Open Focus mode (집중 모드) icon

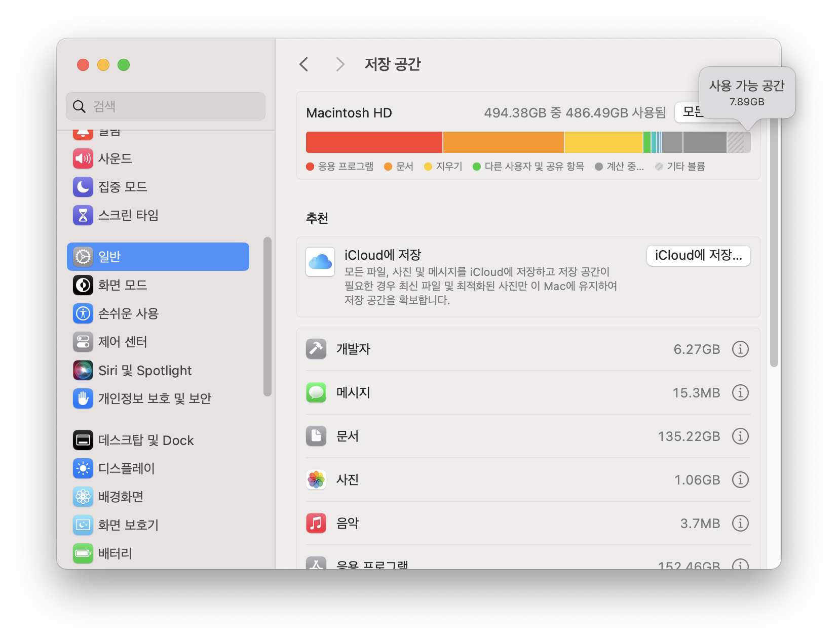[83, 187]
